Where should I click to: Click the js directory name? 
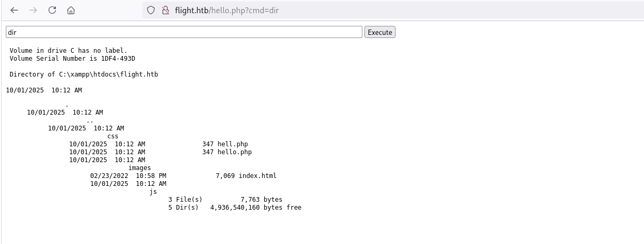153,192
